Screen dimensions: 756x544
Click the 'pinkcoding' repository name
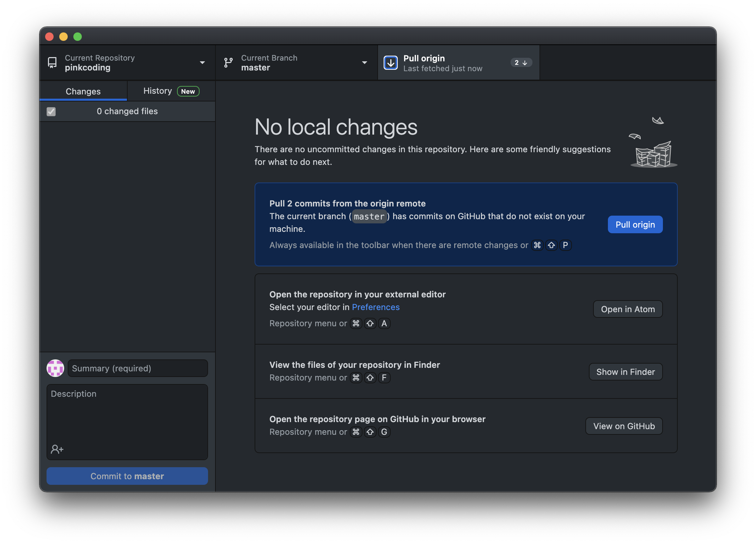[87, 68]
